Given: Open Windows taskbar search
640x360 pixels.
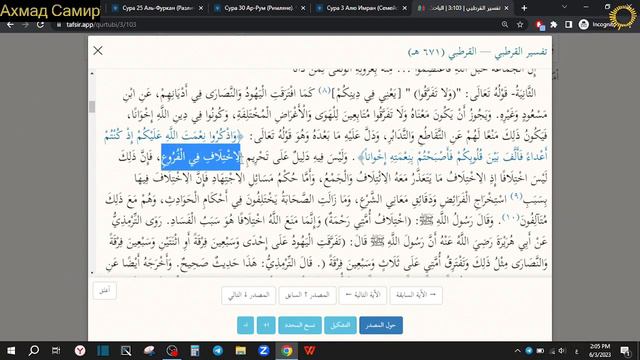Looking at the screenshot, I should 33,351.
